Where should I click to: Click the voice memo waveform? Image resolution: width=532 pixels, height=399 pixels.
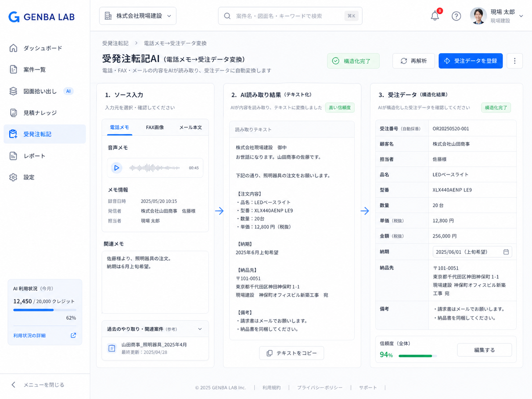(154, 168)
